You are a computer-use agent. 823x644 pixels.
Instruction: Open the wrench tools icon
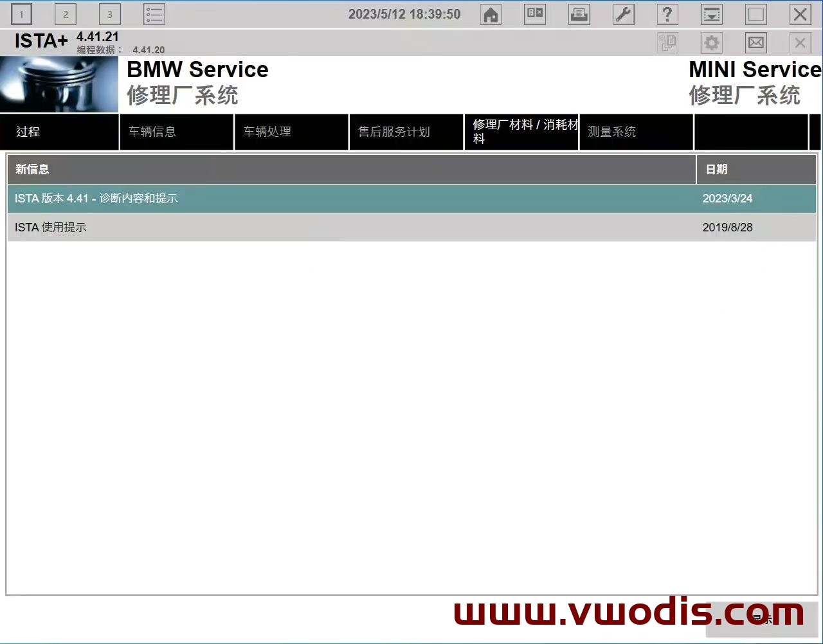(x=623, y=14)
